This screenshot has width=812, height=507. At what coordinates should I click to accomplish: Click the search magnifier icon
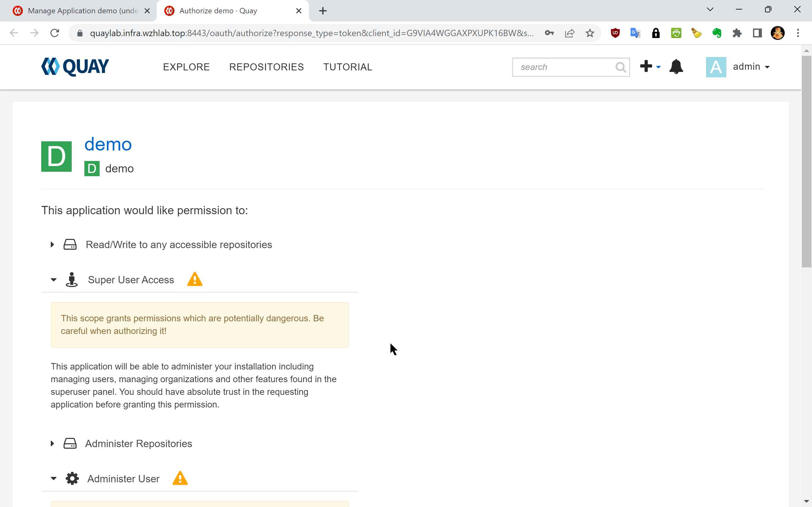(620, 67)
